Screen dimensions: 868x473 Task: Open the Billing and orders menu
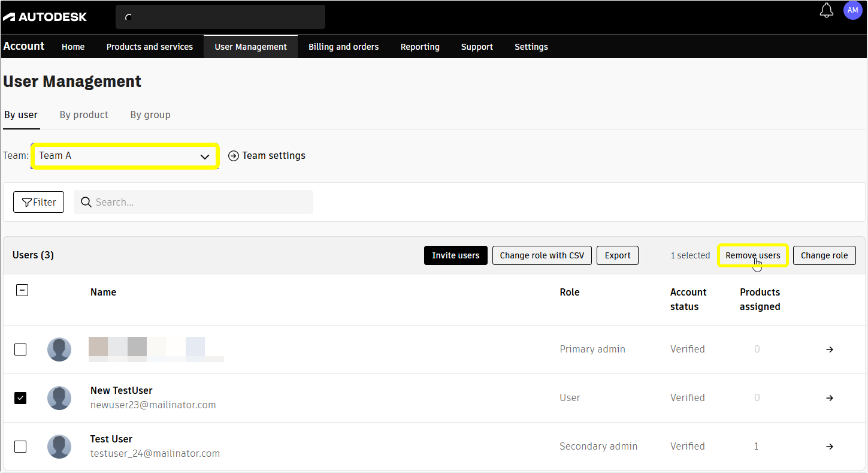[343, 46]
